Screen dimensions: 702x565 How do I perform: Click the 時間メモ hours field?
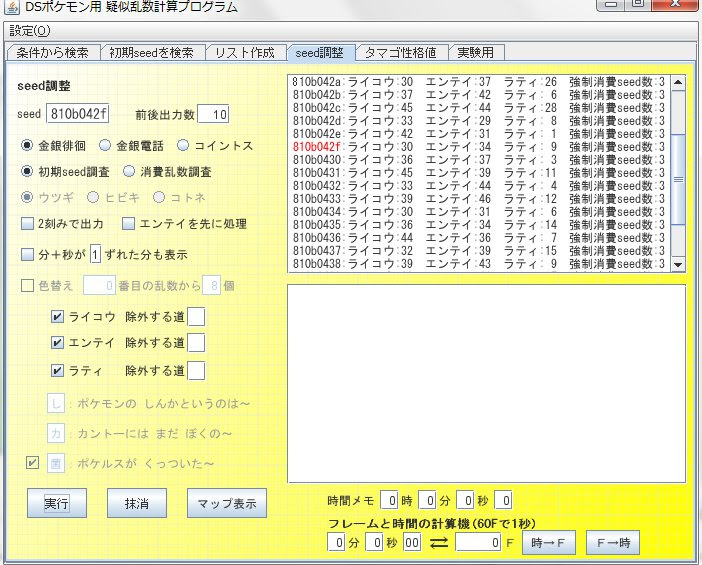tap(390, 500)
